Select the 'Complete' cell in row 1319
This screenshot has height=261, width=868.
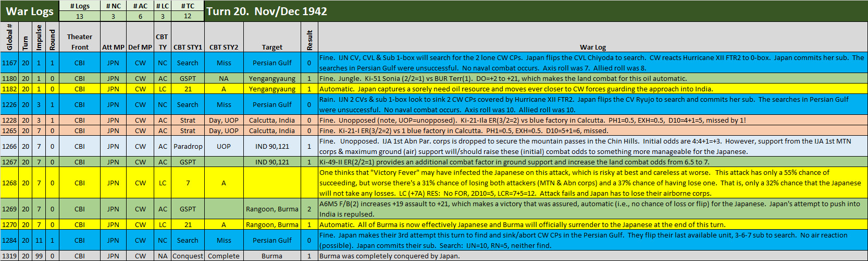(224, 256)
